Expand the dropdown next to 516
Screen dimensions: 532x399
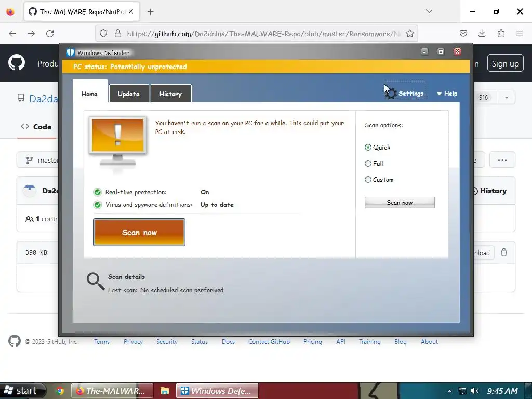(507, 98)
